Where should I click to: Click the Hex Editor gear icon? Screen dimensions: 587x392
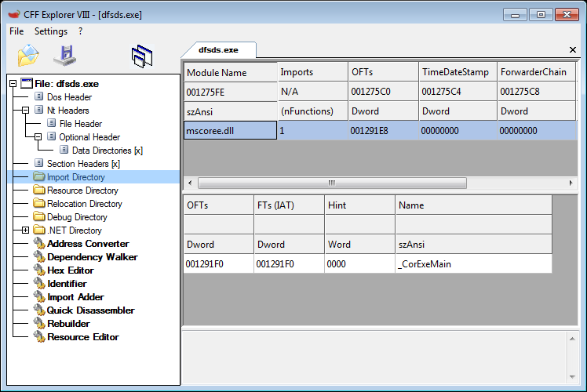39,270
